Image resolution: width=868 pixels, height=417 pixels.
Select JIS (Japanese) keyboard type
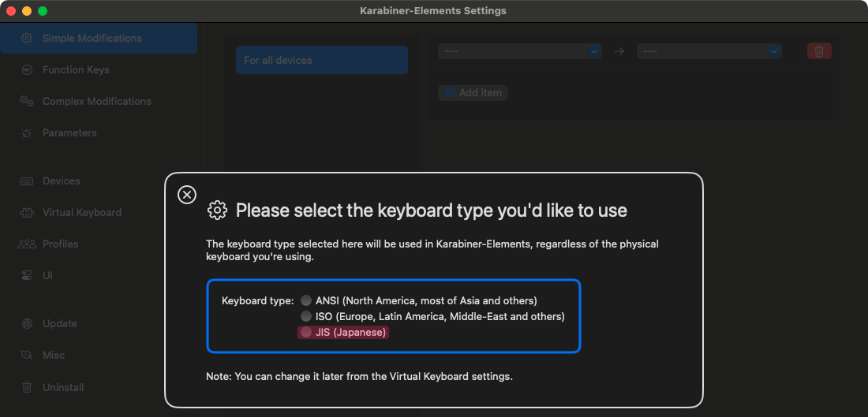(343, 333)
